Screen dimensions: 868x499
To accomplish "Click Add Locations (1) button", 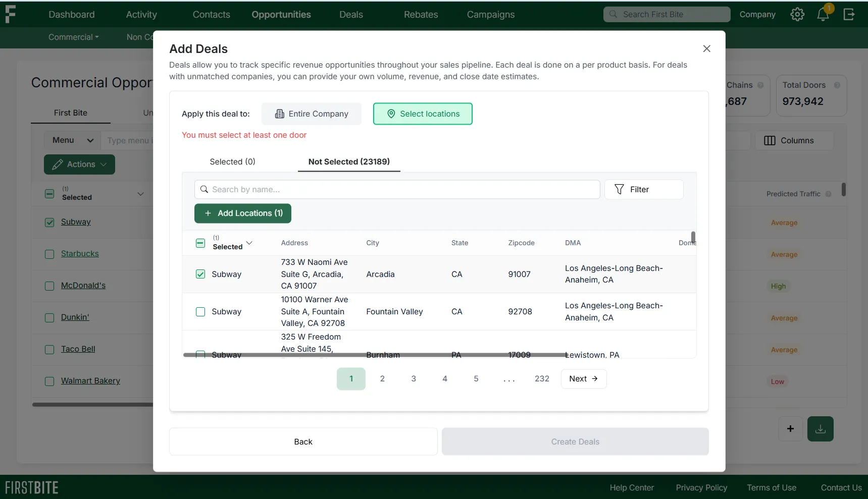I will click(x=243, y=213).
